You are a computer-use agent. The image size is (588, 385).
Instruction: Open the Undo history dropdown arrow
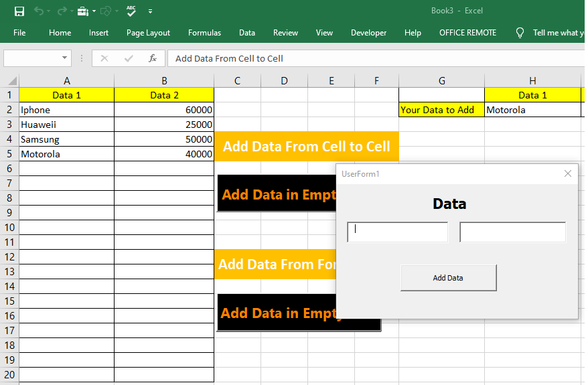(49, 11)
